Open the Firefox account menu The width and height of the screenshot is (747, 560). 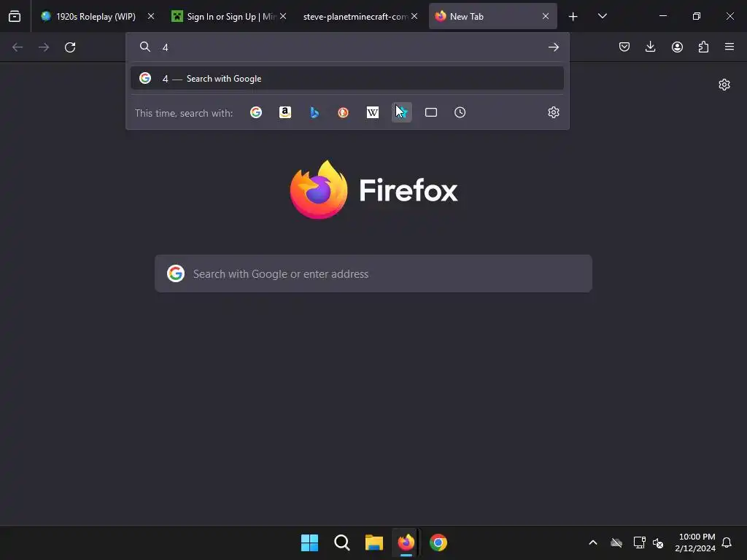point(677,47)
